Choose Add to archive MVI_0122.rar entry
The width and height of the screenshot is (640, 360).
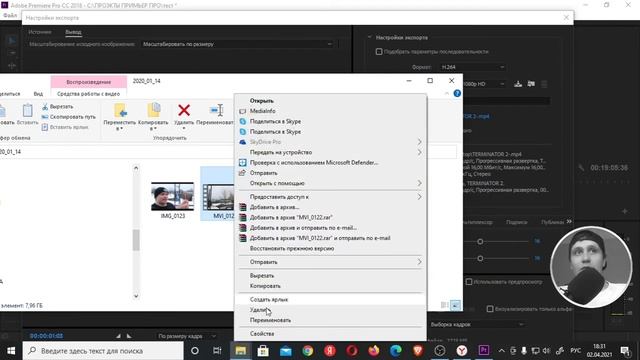tap(331, 218)
